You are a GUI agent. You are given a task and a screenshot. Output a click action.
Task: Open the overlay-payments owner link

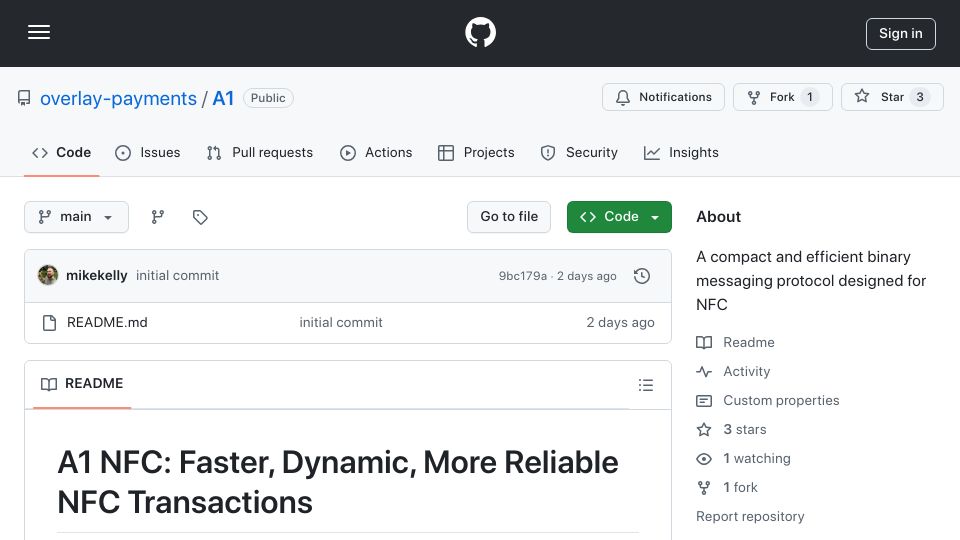(118, 98)
